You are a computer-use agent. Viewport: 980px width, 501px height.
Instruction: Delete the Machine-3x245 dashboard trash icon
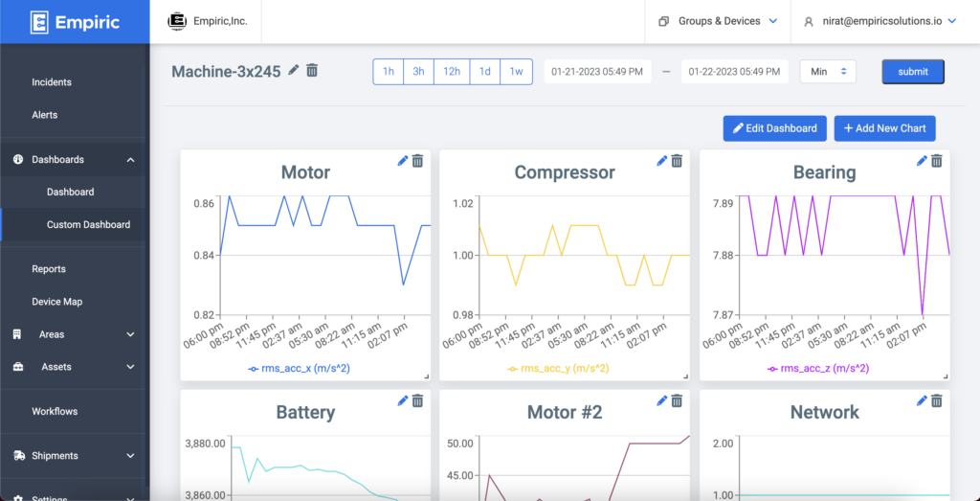(312, 70)
